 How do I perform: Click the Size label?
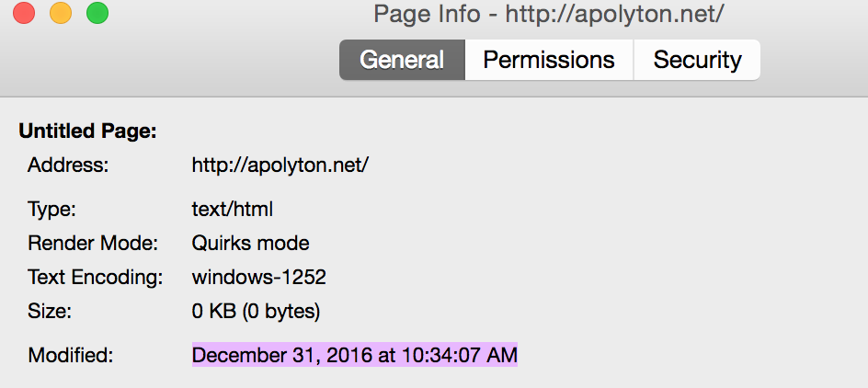point(49,311)
